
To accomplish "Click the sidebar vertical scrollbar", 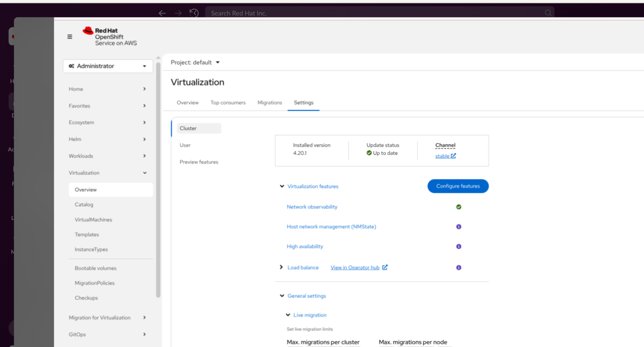I will coord(158,180).
